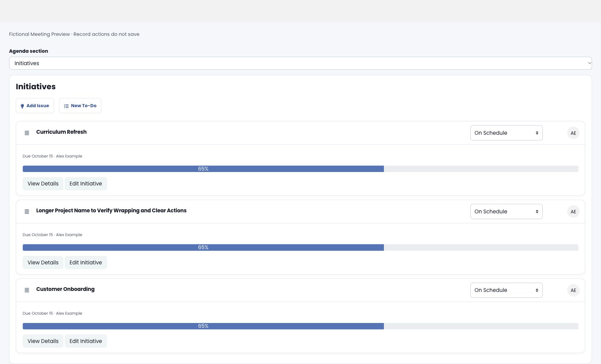601x364 pixels.
Task: Click drag handle beside Longer Project Name
Action: [x=27, y=212]
